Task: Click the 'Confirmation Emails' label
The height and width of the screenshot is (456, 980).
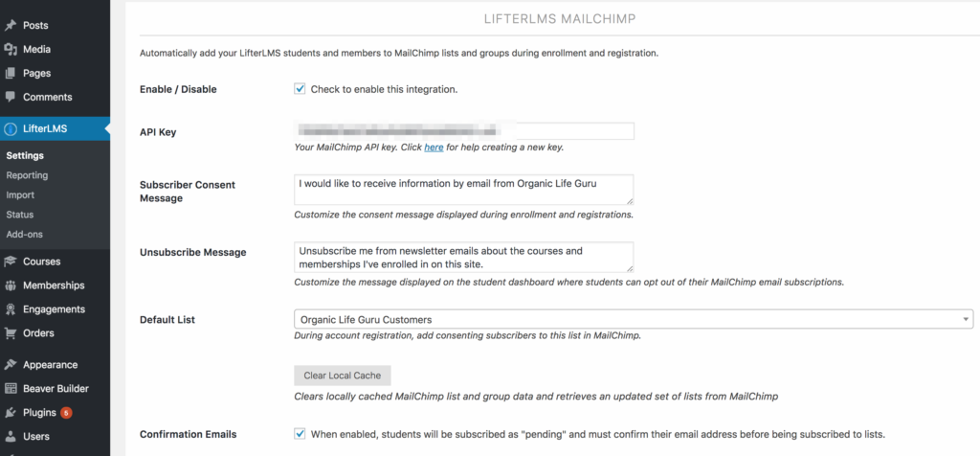Action: 189,434
